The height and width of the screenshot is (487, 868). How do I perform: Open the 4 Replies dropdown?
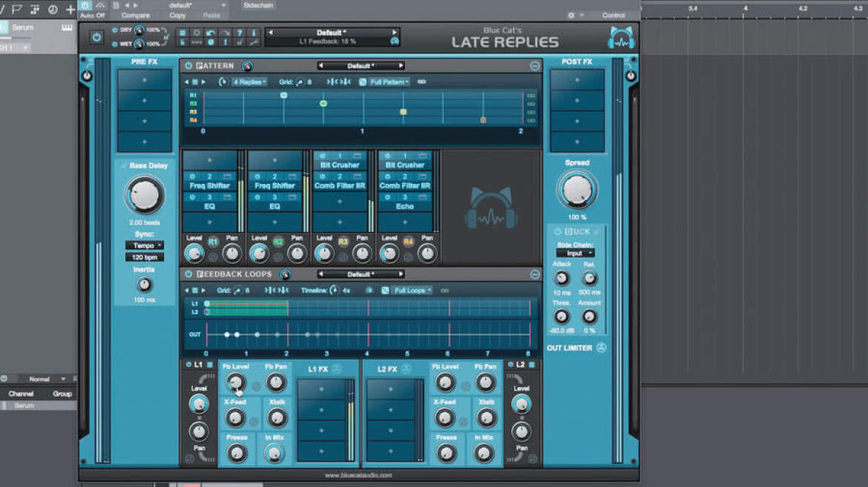click(250, 82)
